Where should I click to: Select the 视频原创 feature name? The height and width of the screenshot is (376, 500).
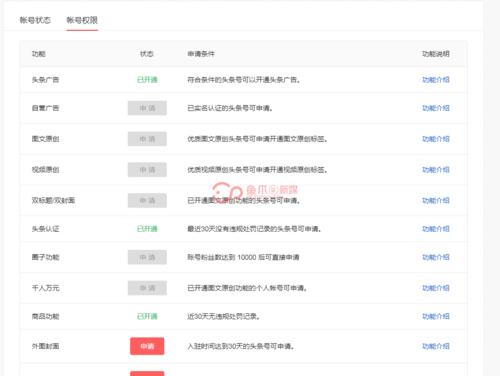click(45, 170)
